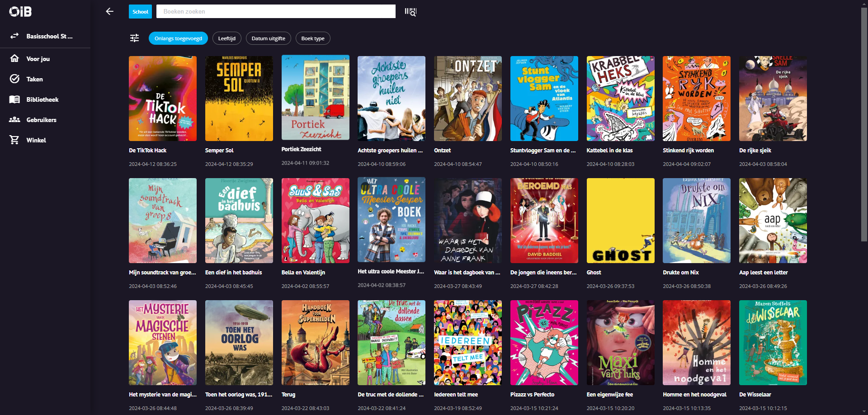
Task: Open De truc met de dollende dassen cover
Action: click(x=392, y=343)
